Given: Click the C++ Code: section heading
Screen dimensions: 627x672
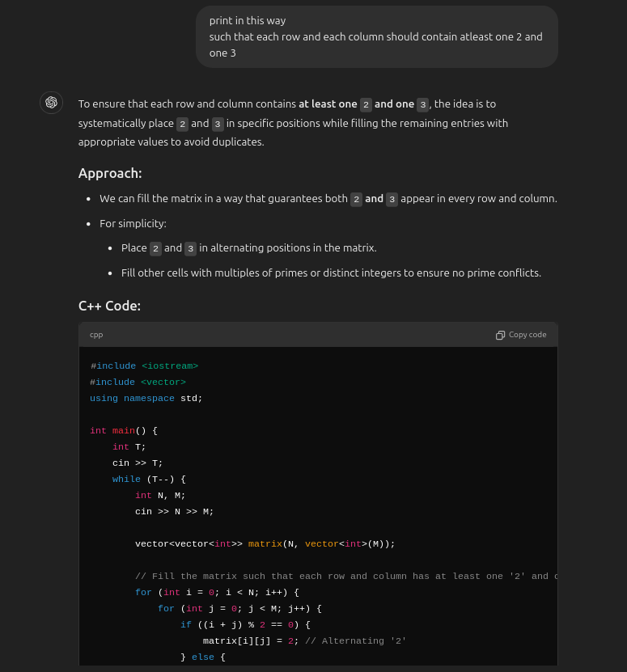Looking at the screenshot, I should tap(108, 306).
